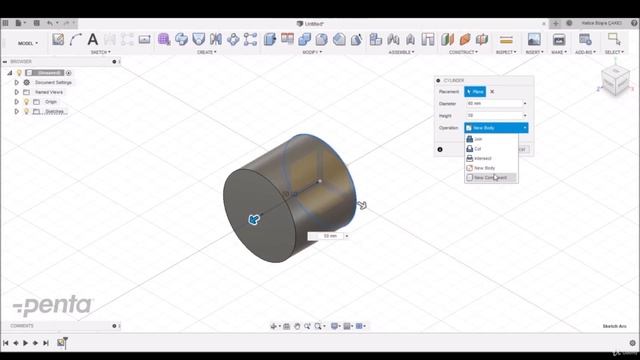Toggle visibility bulb of Origin folder
Screen dimensions: 640x360
point(27,102)
